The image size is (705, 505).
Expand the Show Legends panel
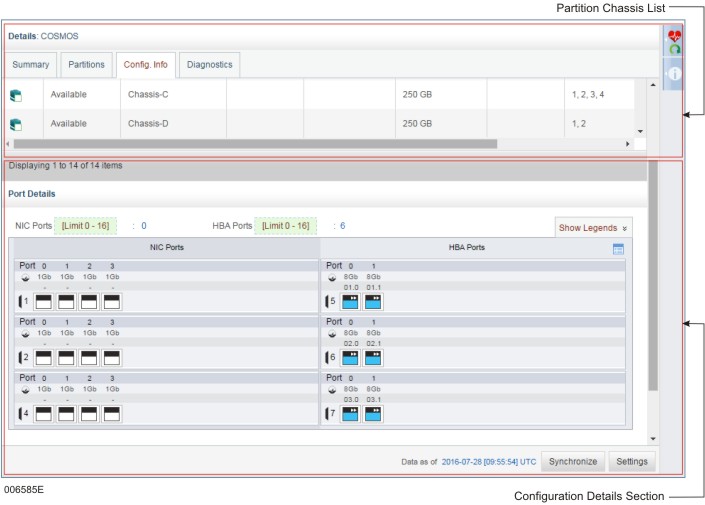593,228
